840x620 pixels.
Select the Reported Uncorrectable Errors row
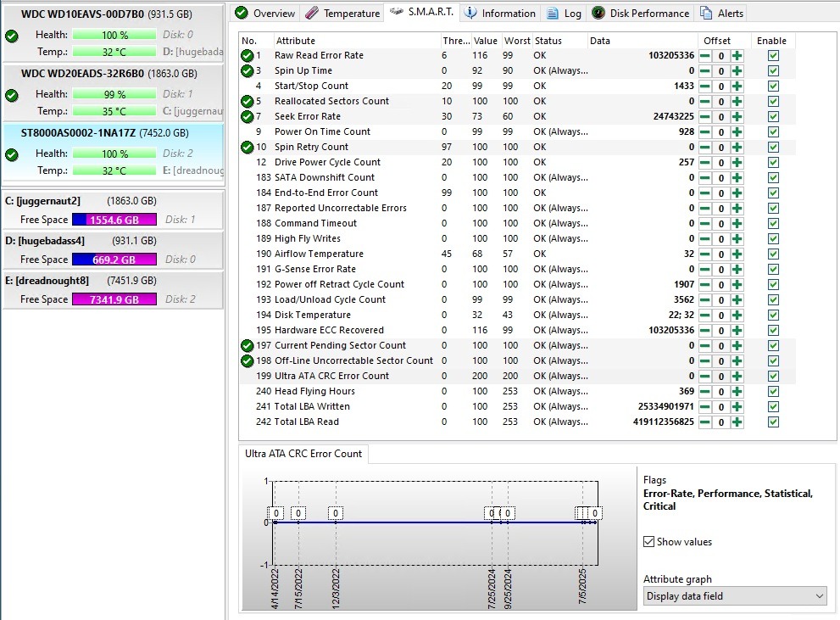517,208
